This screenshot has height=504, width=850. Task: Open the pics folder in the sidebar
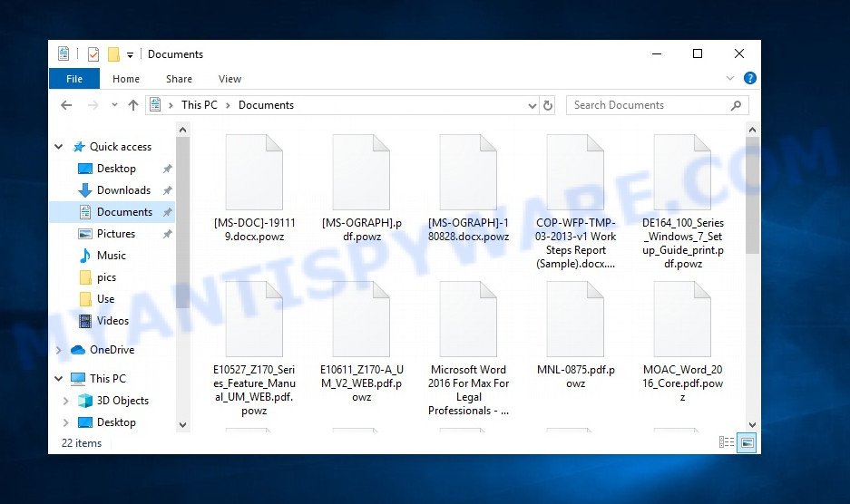click(106, 277)
